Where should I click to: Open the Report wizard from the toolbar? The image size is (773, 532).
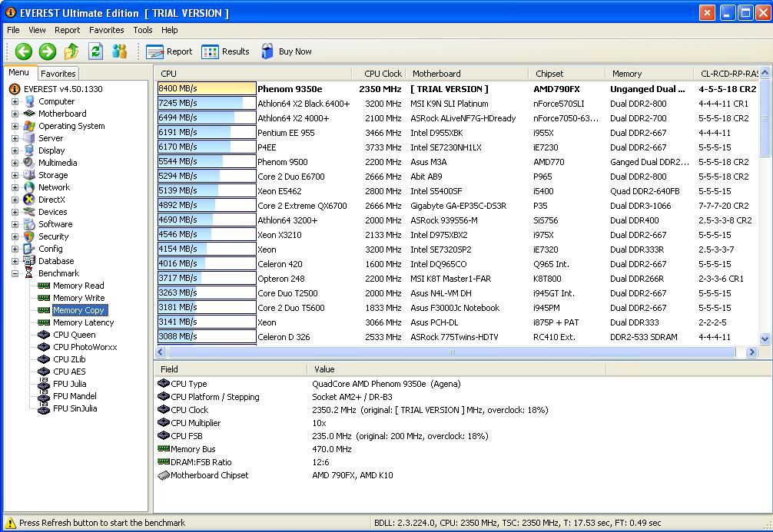click(x=169, y=51)
